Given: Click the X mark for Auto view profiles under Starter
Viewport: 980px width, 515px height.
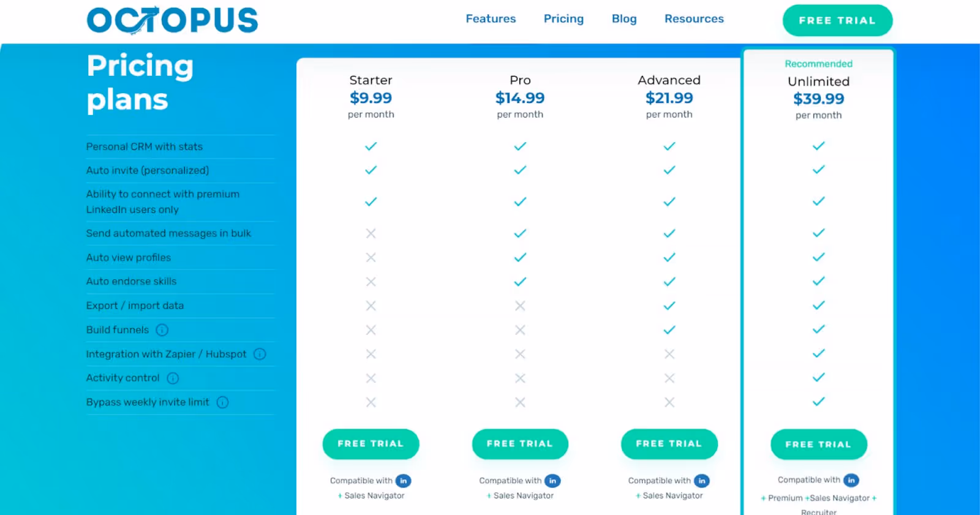Looking at the screenshot, I should pyautogui.click(x=371, y=257).
